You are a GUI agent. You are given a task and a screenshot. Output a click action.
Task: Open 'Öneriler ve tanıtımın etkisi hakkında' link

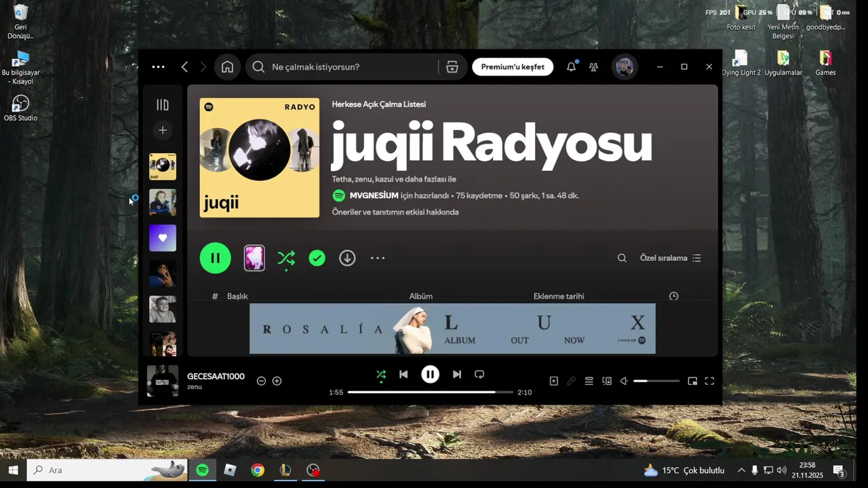[395, 212]
